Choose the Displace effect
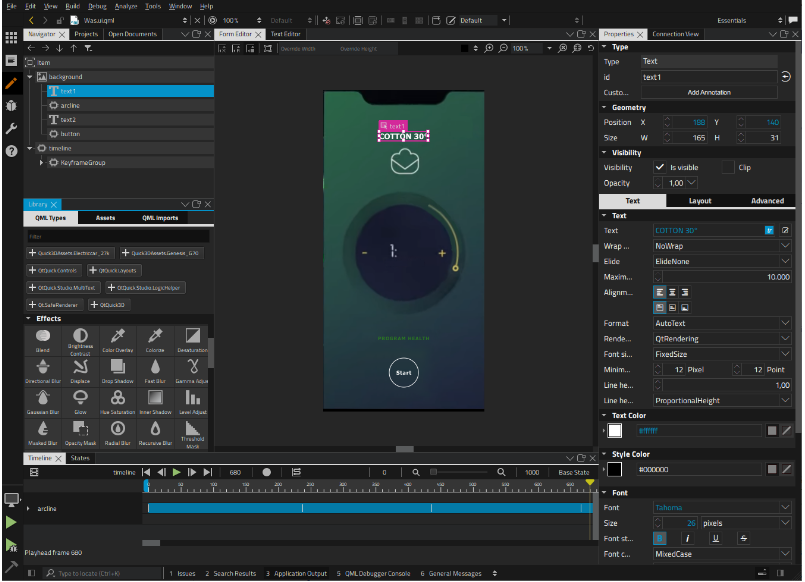This screenshot has height=582, width=805. (80, 372)
